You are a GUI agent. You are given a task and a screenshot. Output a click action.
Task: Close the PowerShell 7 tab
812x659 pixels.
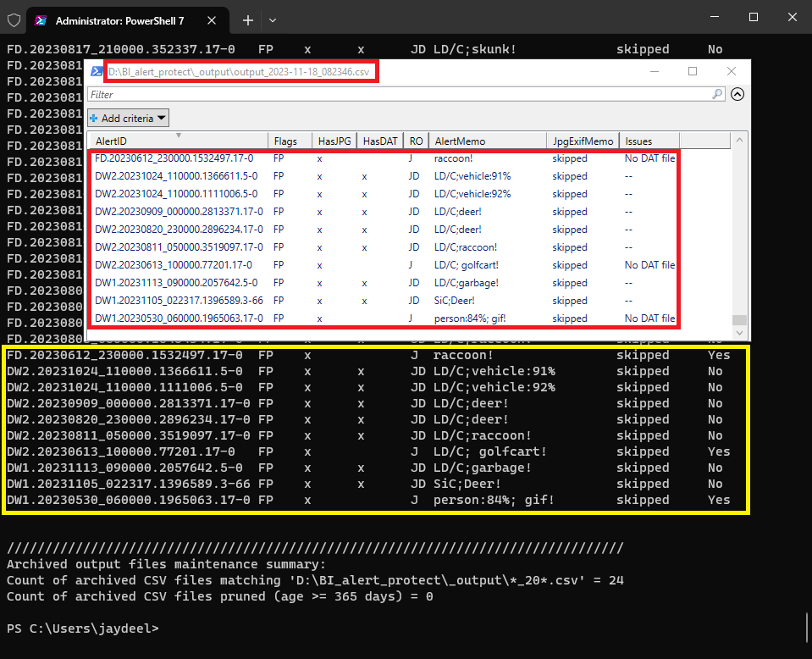[x=212, y=20]
